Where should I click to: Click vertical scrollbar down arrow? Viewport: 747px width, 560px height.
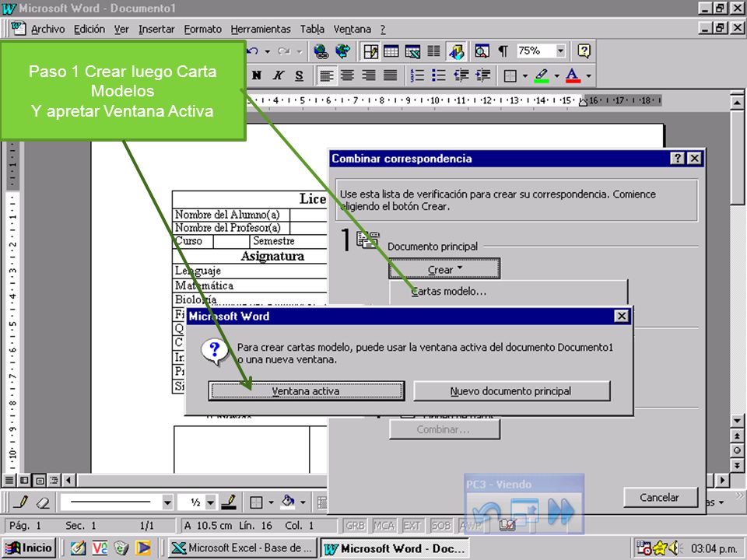[x=737, y=421]
